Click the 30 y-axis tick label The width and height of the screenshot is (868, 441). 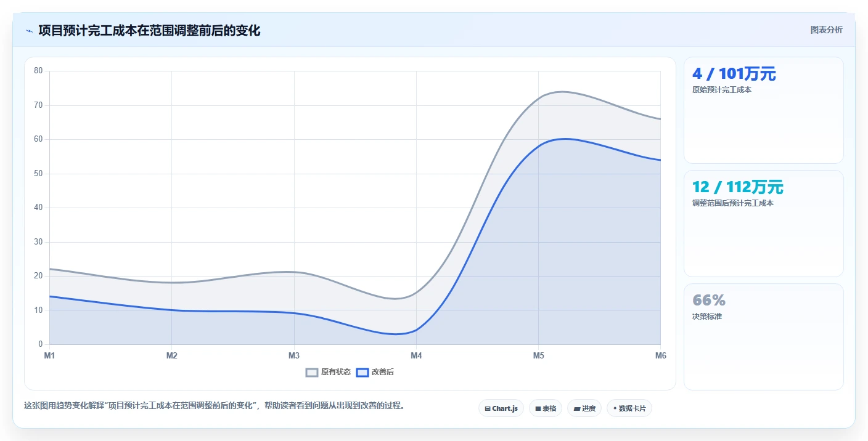[x=38, y=242]
